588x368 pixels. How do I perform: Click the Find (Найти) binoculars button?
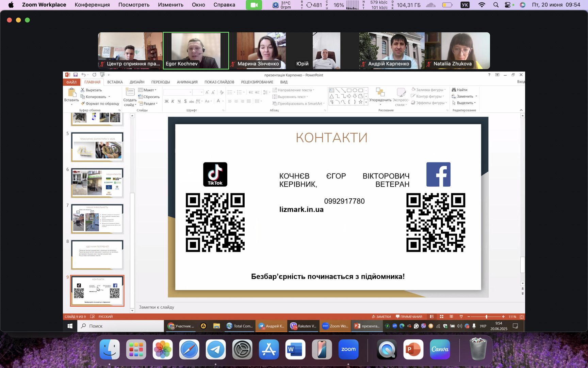coord(459,90)
